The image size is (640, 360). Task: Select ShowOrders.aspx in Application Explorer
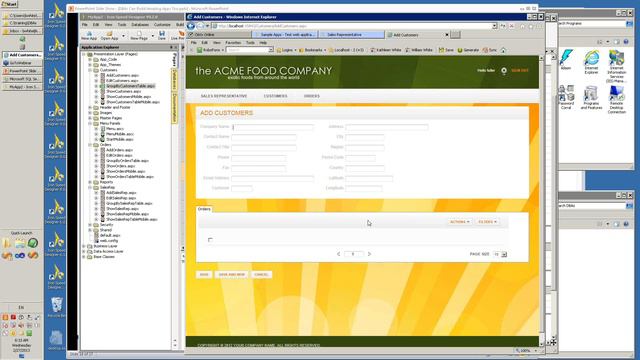120,166
